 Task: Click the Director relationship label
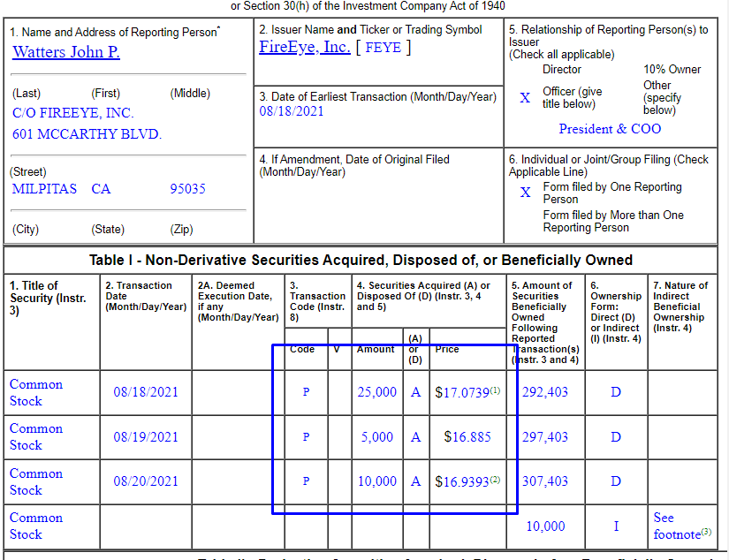(x=562, y=69)
